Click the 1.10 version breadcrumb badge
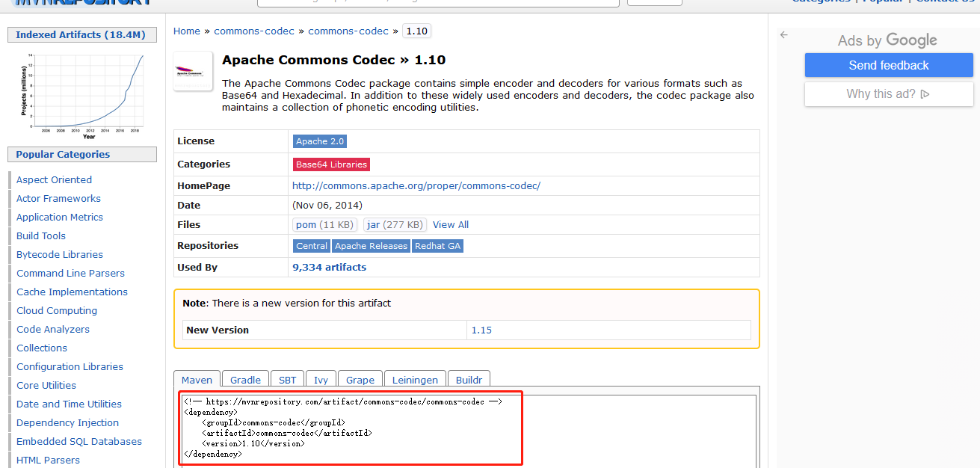The image size is (980, 468). click(x=416, y=31)
